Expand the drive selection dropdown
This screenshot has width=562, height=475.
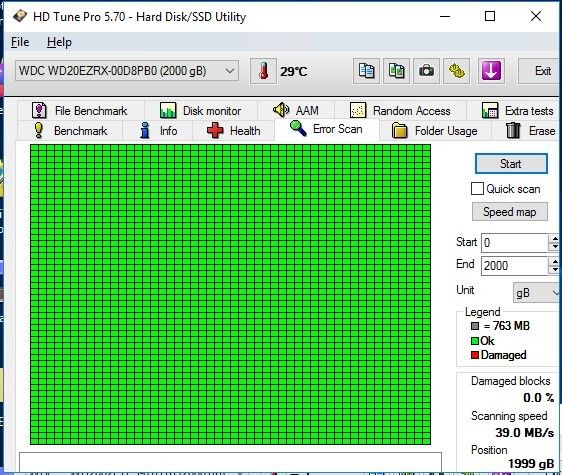click(230, 71)
